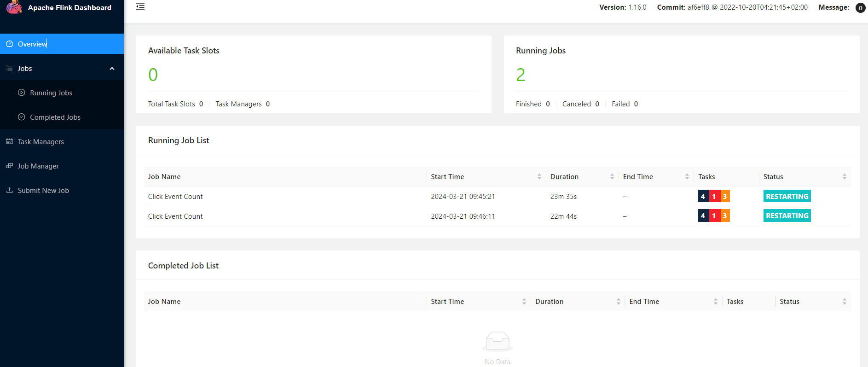This screenshot has width=868, height=367.
Task: Click the Running Jobs count 2
Action: click(x=521, y=75)
